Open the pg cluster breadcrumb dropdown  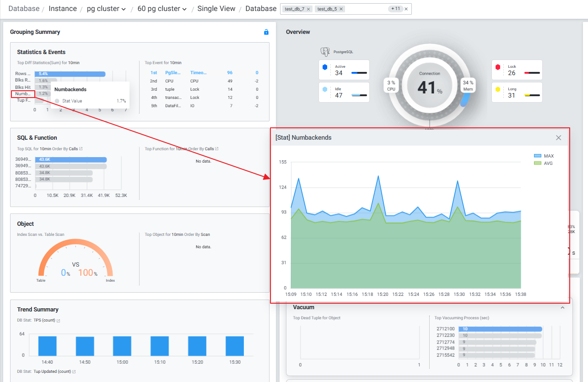tap(106, 9)
